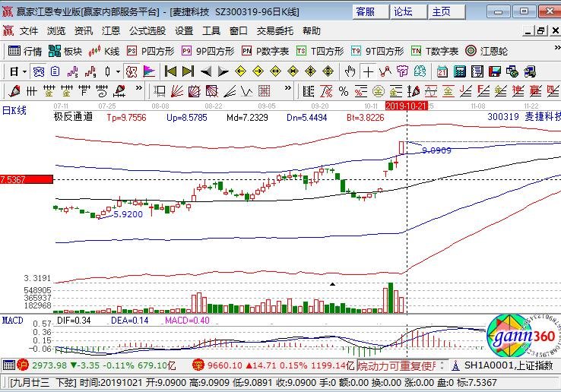This screenshot has height=392, width=561.
Task: Select the hand pan tool
Action: tap(350, 72)
